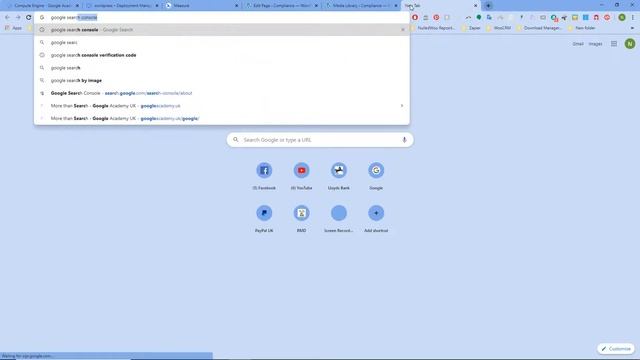Select 'google search console - Google Search' suggestion
The image size is (640, 360).
pyautogui.click(x=222, y=30)
